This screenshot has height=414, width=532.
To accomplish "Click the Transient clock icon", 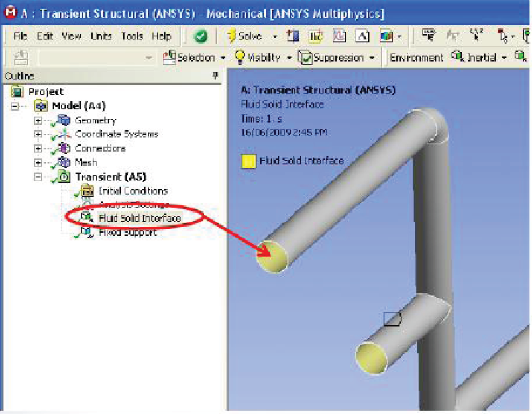I will [x=64, y=177].
